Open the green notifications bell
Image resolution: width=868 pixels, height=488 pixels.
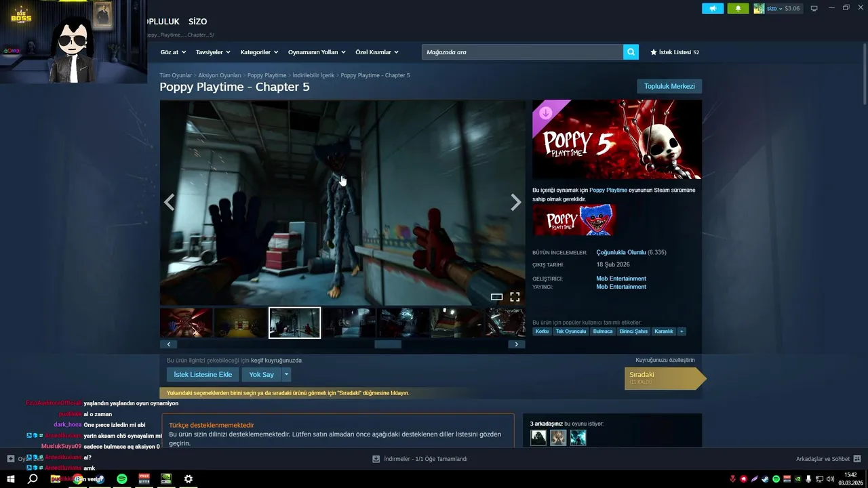pyautogui.click(x=738, y=8)
